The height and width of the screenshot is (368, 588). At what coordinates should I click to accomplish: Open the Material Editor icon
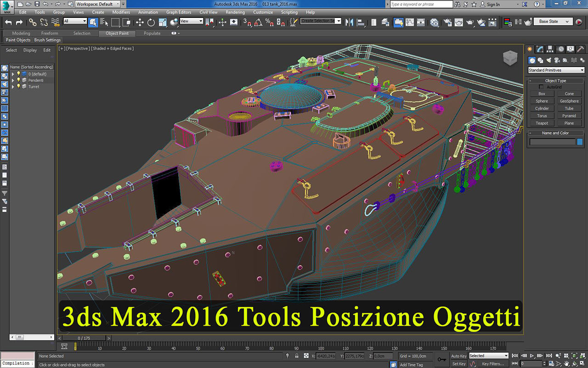click(434, 22)
